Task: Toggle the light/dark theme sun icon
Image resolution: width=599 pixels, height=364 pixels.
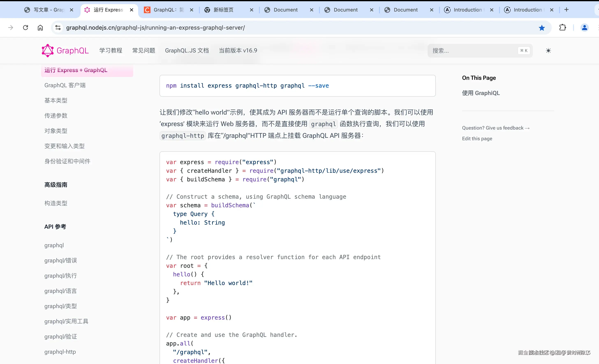Action: [548, 51]
